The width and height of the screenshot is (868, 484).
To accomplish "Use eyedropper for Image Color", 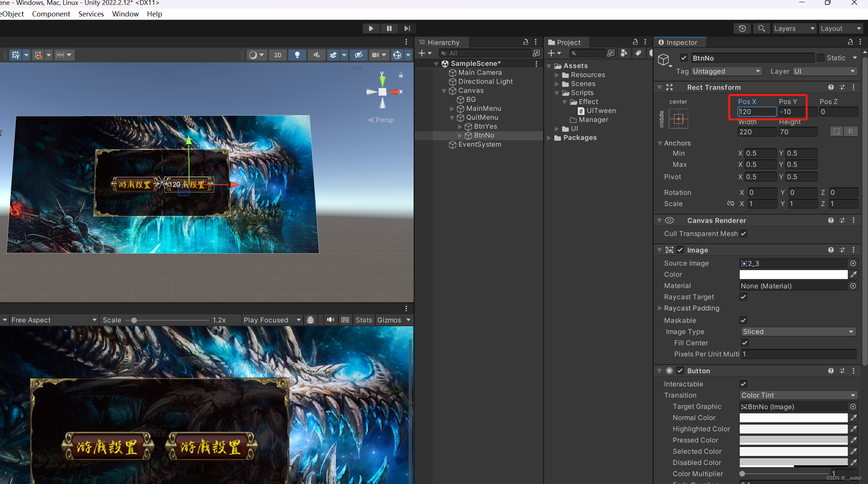I will point(853,275).
